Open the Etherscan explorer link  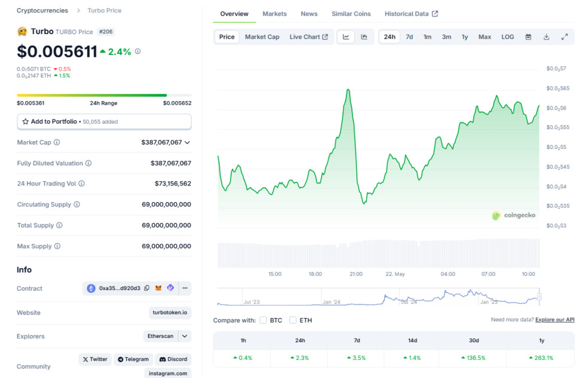[160, 336]
